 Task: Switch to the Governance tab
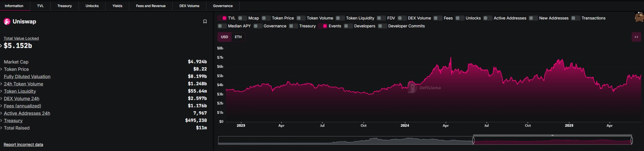222,6
